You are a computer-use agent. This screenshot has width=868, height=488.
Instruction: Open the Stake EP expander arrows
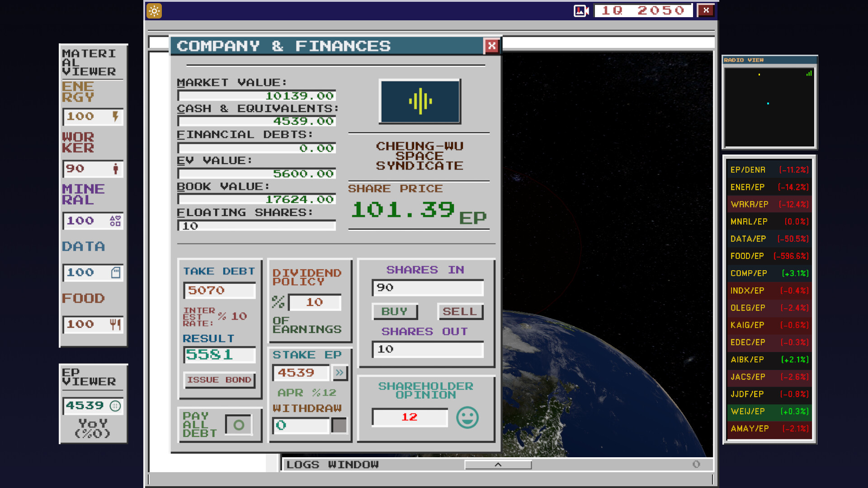(x=340, y=373)
